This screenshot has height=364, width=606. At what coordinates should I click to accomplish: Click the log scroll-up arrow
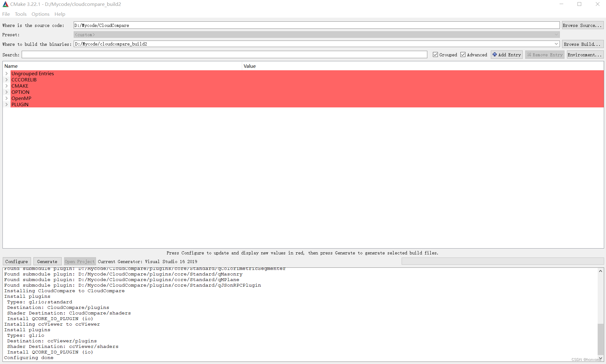[600, 271]
